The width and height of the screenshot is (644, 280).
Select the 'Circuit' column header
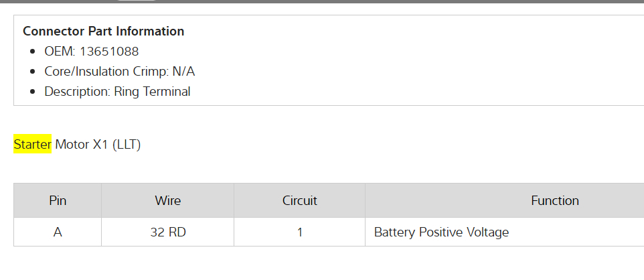(x=299, y=200)
